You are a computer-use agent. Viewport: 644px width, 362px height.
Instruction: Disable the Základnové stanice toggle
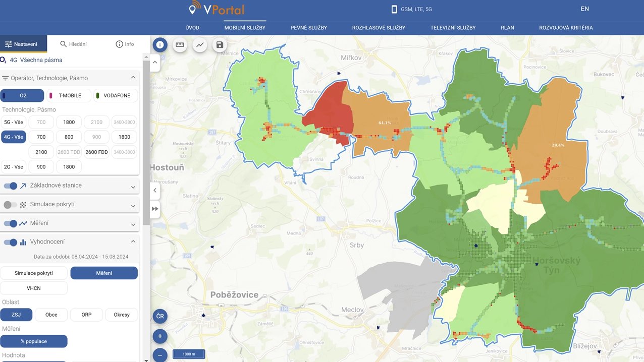click(10, 186)
